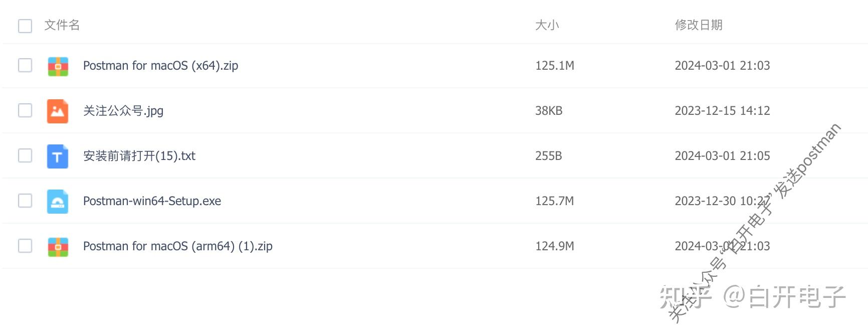The image size is (868, 331).
Task: Open Postman for macOS (arm64) (1).zip
Action: tap(177, 246)
